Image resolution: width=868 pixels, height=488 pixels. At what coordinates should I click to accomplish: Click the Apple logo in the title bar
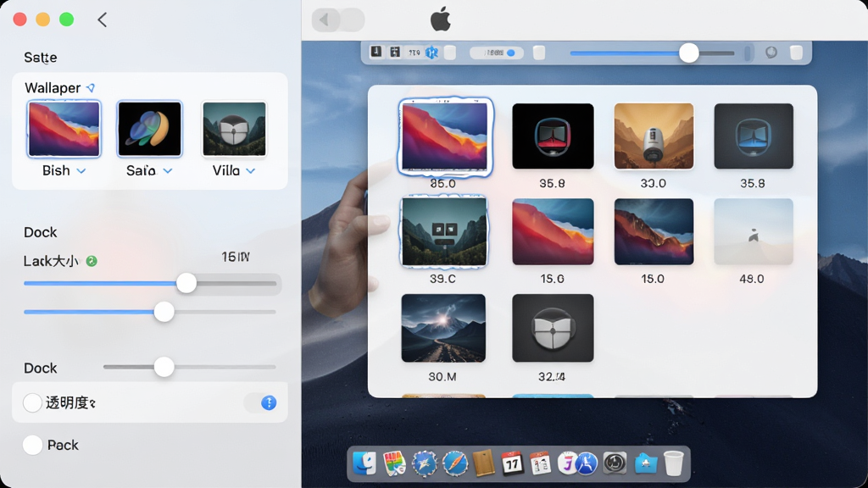coord(441,20)
